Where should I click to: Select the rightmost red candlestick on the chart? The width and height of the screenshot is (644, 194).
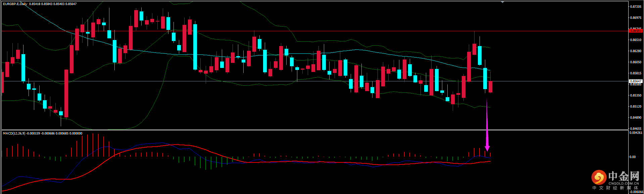point(491,87)
